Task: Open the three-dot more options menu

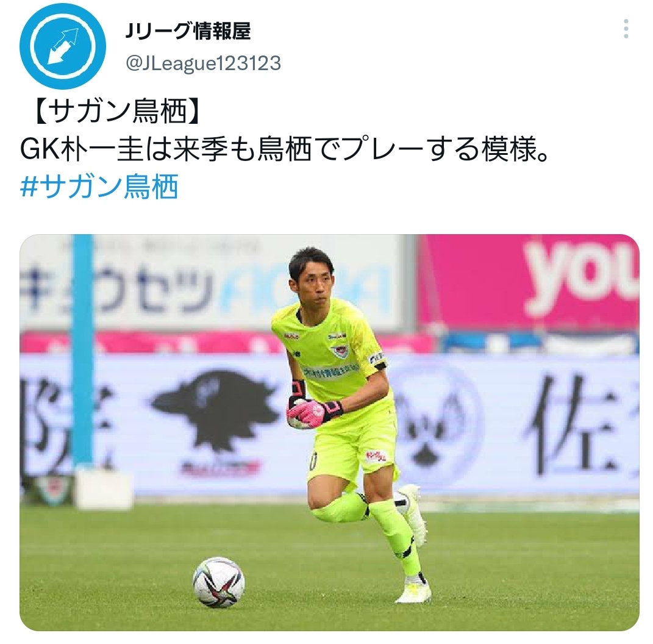Action: point(626,29)
